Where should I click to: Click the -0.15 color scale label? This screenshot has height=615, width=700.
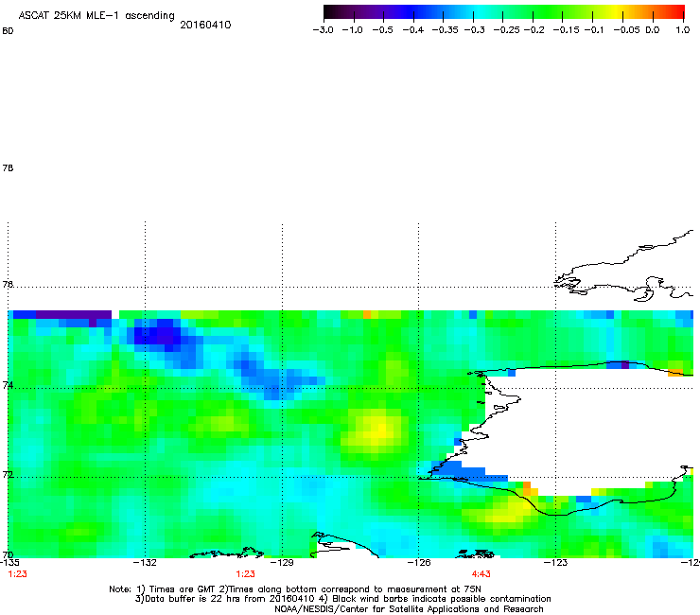click(566, 30)
